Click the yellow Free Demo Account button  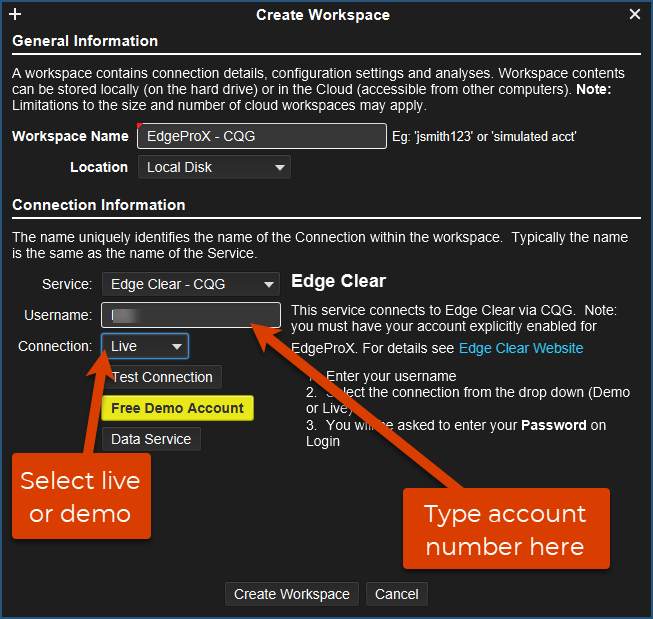pyautogui.click(x=177, y=408)
